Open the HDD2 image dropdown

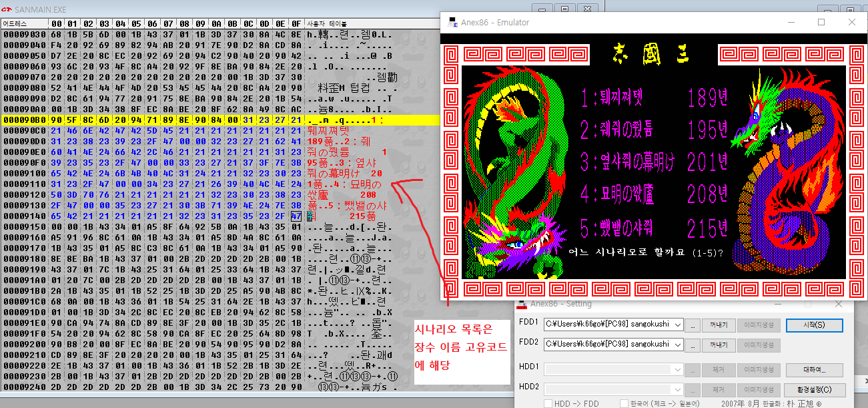pos(678,390)
